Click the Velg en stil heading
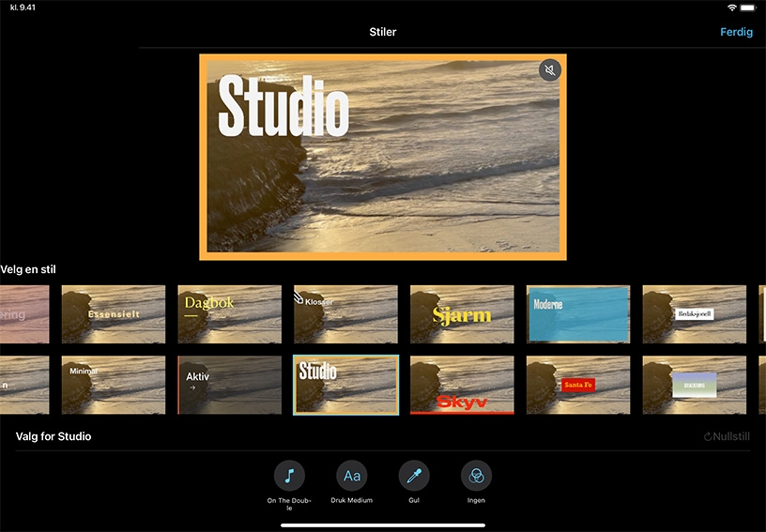Screen dimensions: 766x532 tap(28, 269)
